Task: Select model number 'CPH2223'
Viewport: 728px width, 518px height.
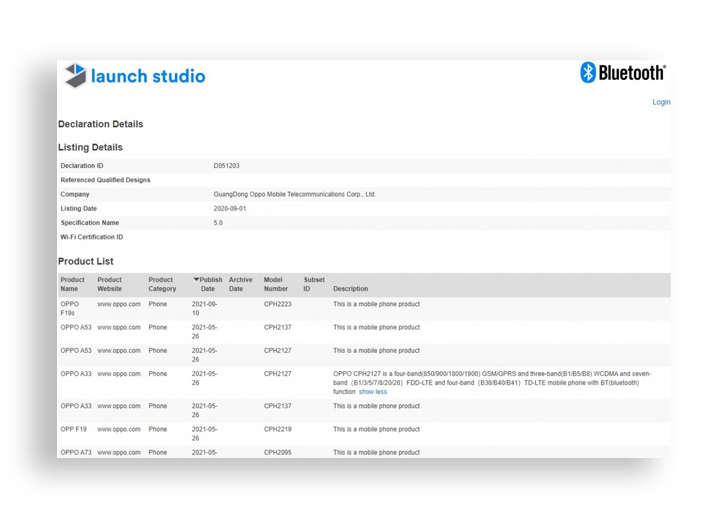Action: click(x=278, y=304)
